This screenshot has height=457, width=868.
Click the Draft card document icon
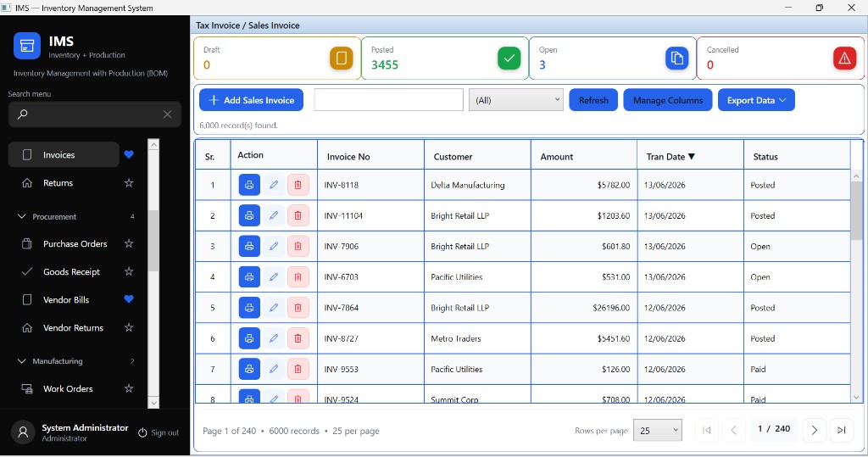tap(342, 59)
